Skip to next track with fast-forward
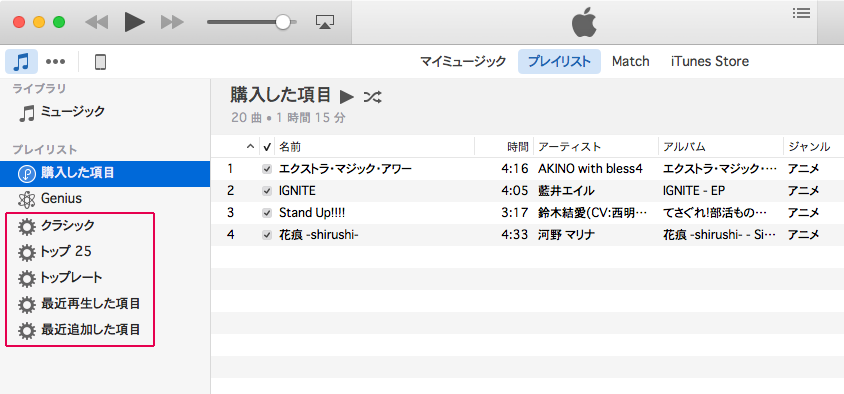Screen dimensions: 844x394 pos(172,22)
